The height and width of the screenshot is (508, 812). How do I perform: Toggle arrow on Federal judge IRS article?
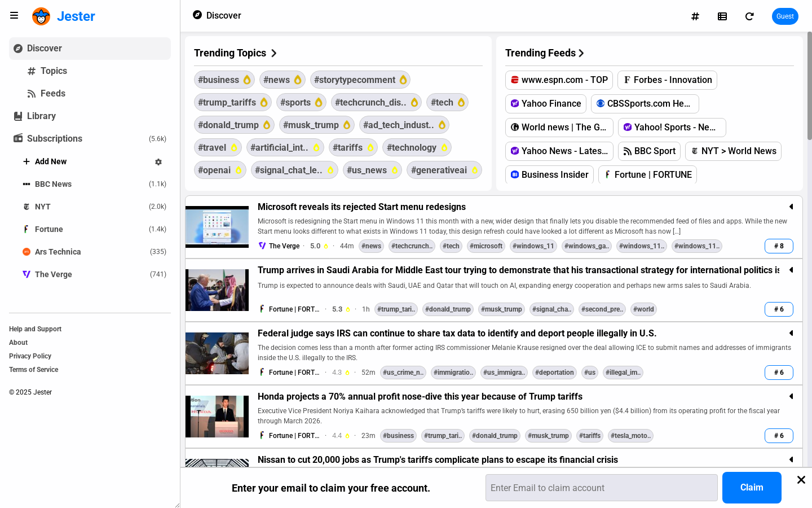point(791,333)
